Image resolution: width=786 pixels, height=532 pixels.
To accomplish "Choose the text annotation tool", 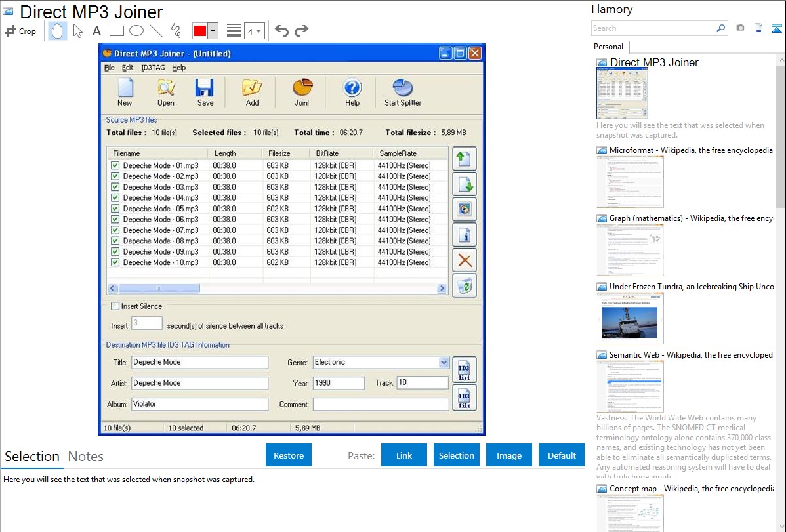I will [x=96, y=31].
